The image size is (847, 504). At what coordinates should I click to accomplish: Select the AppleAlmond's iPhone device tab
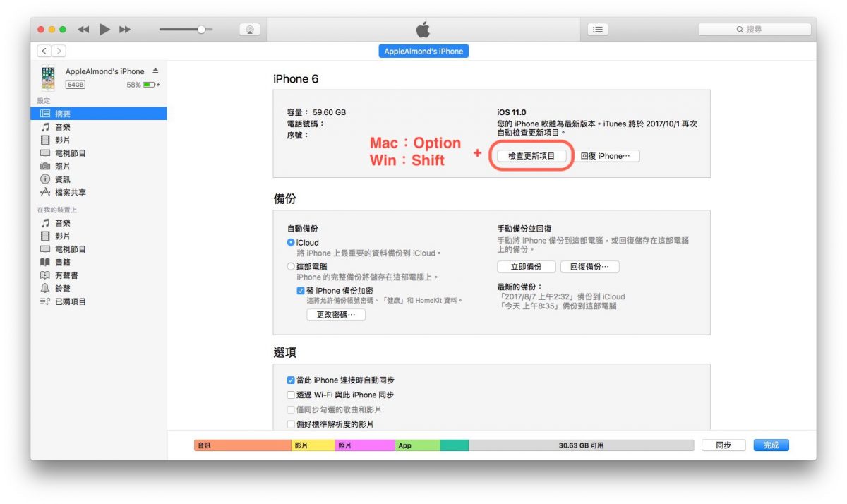click(423, 52)
